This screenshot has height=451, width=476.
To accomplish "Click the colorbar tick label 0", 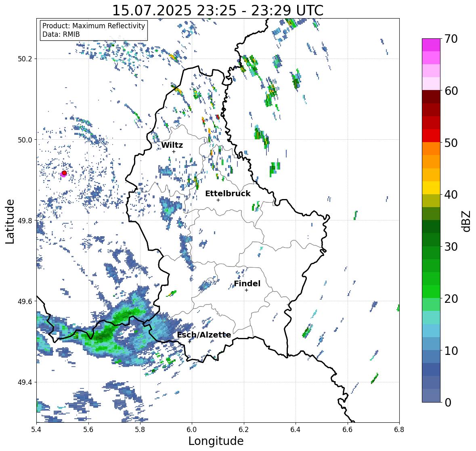I will [x=448, y=403].
